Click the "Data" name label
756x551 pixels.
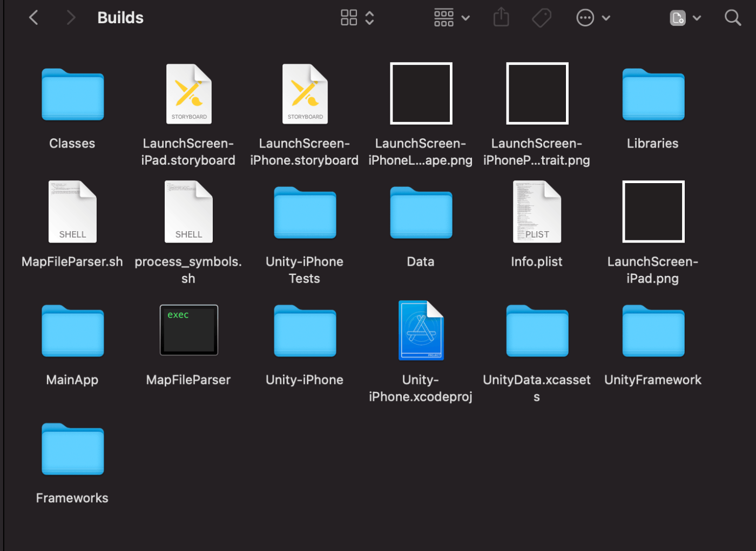point(421,262)
